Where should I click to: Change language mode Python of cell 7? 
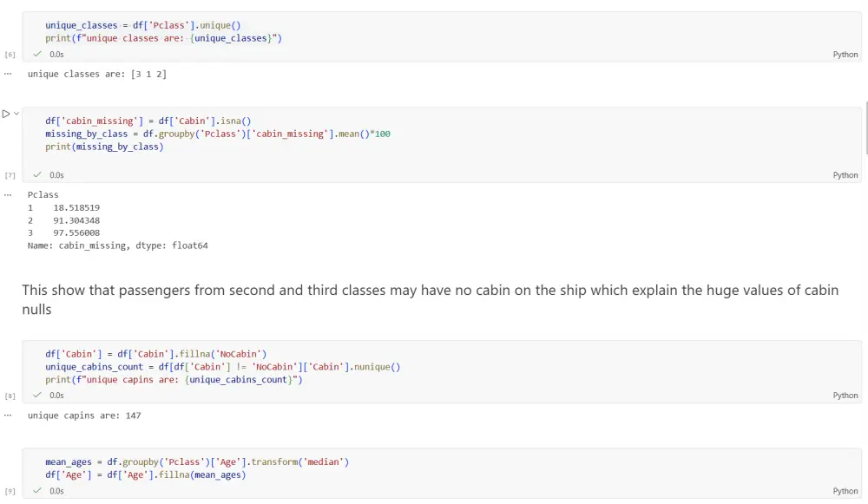point(845,175)
